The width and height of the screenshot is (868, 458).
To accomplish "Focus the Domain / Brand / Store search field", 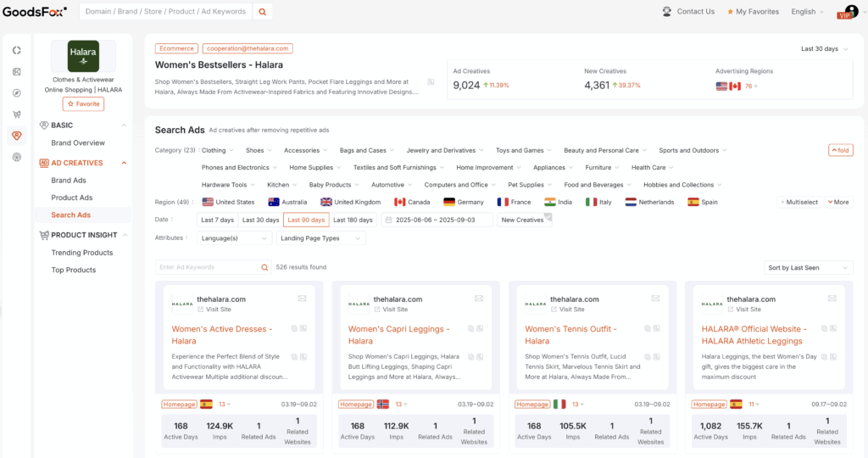I will pyautogui.click(x=166, y=12).
